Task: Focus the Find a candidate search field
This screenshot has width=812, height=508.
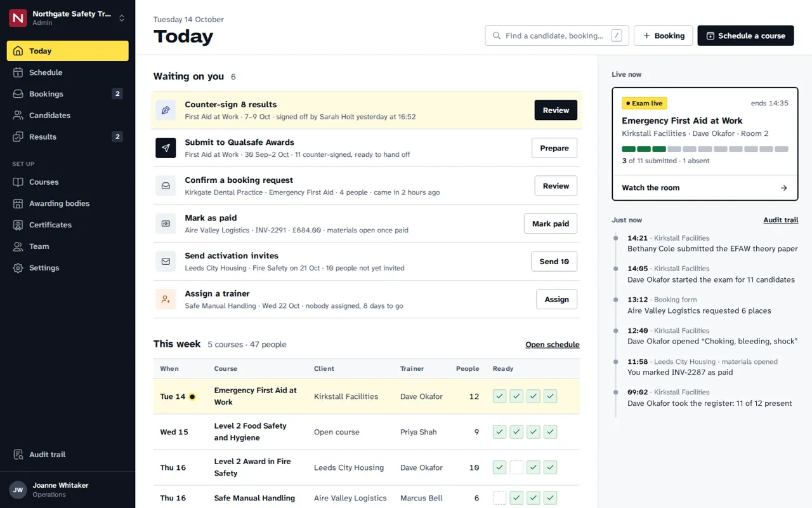Action: tap(557, 36)
